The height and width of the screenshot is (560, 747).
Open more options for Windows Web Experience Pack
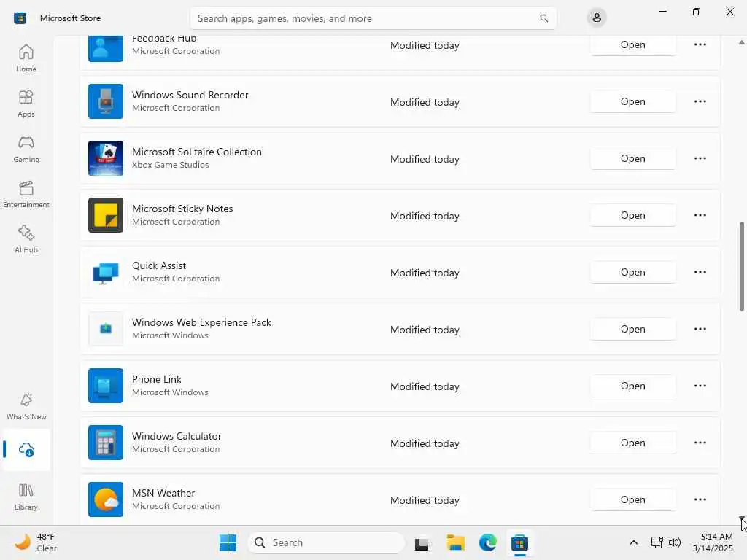click(x=700, y=329)
